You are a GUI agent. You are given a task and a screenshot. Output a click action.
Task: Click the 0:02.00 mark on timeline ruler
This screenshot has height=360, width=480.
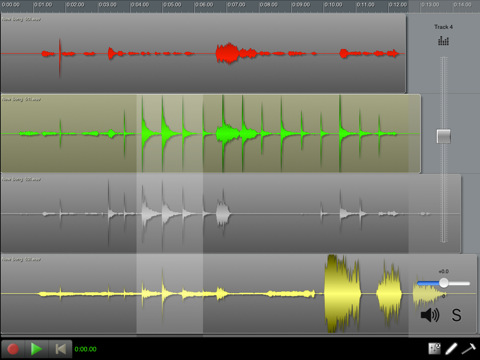[75, 5]
